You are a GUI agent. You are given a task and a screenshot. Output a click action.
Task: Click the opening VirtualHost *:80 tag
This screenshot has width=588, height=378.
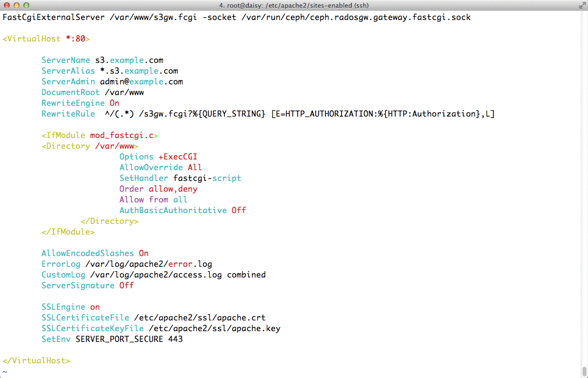pos(46,39)
